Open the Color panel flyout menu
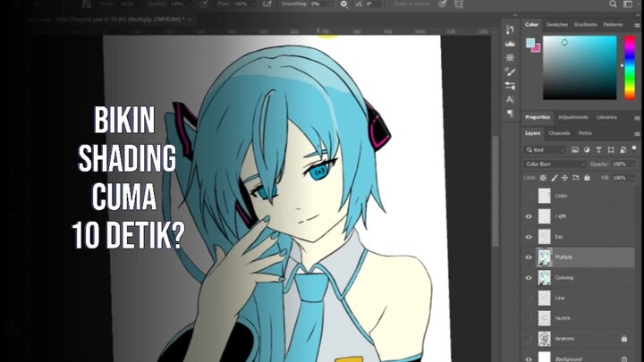The width and height of the screenshot is (644, 362). click(x=637, y=25)
